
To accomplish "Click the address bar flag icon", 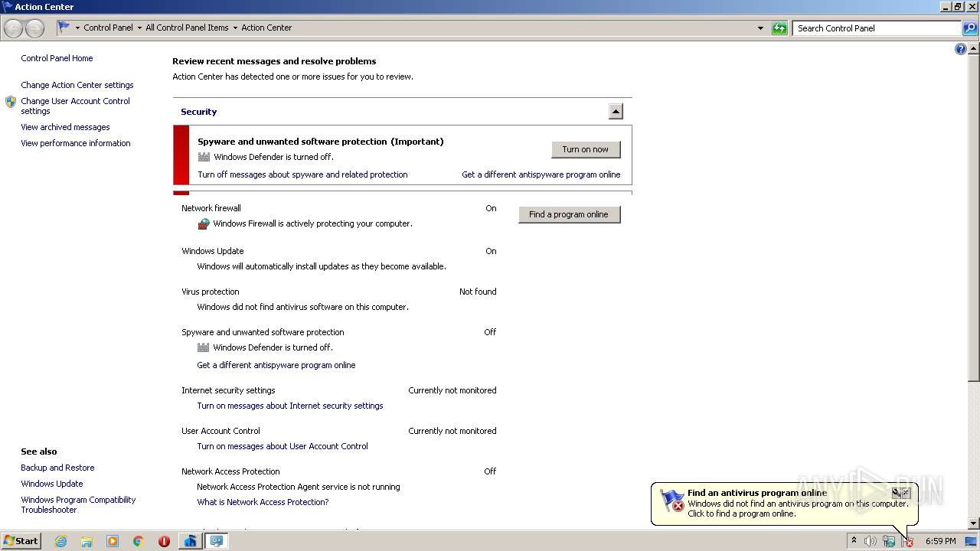I will pyautogui.click(x=64, y=28).
